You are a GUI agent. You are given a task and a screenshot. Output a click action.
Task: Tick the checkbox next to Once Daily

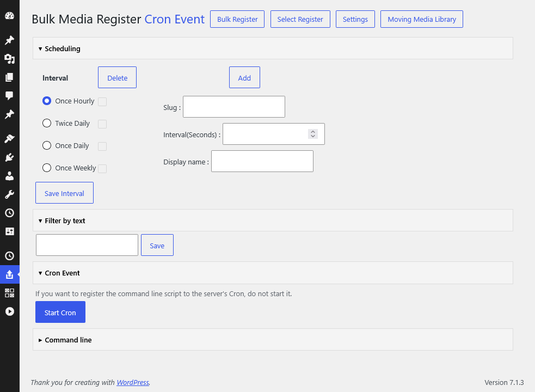(102, 146)
